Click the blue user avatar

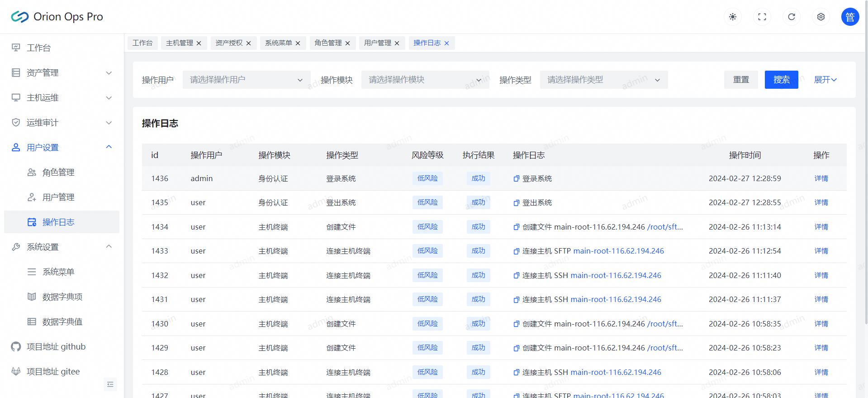coord(849,17)
